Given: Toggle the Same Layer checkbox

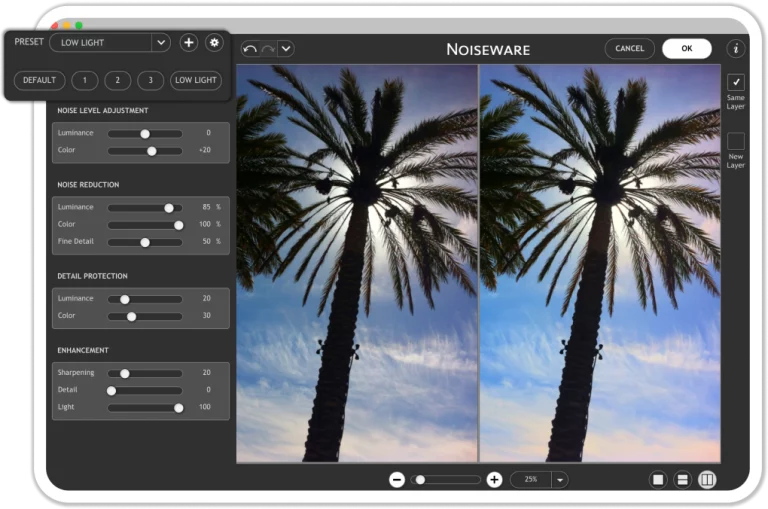Looking at the screenshot, I should 735,81.
